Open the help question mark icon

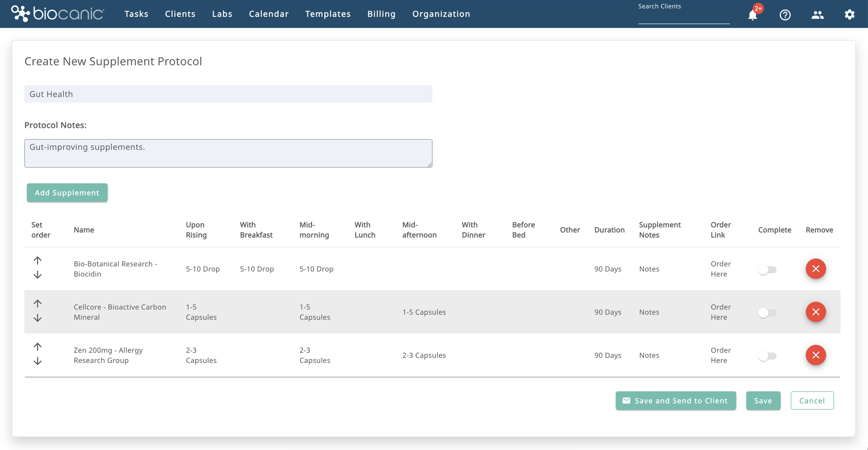click(x=785, y=15)
